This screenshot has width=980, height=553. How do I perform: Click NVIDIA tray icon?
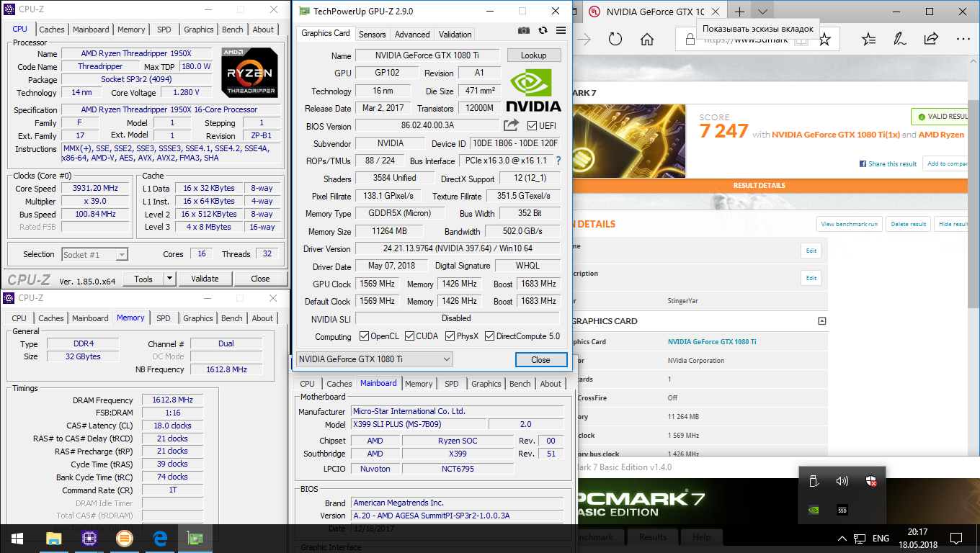click(813, 510)
